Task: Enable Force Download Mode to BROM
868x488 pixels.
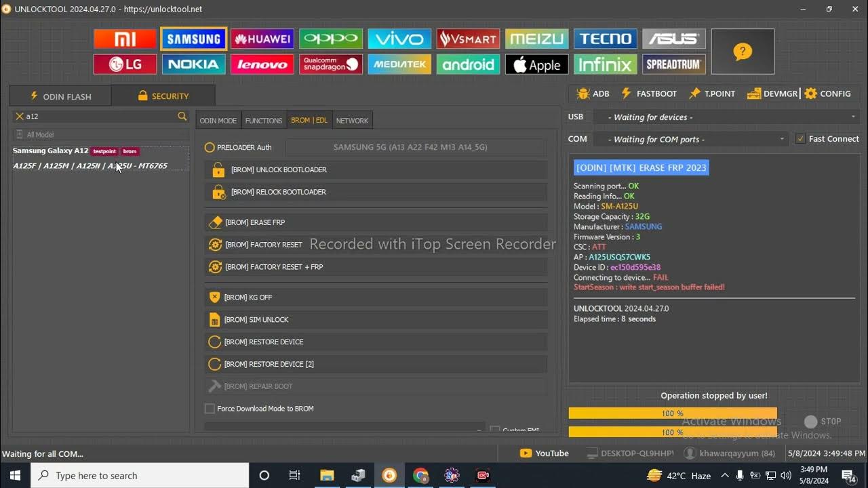Action: tap(210, 409)
